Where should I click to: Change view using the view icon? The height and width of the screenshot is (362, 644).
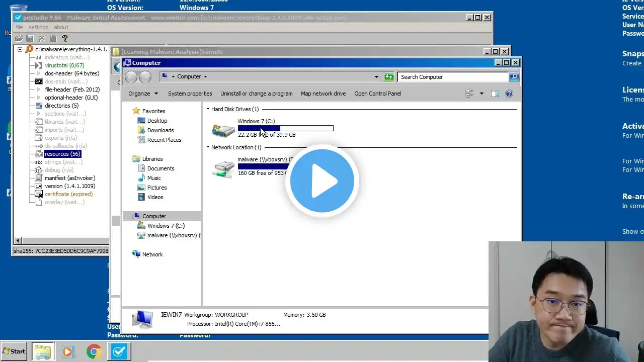(x=469, y=94)
